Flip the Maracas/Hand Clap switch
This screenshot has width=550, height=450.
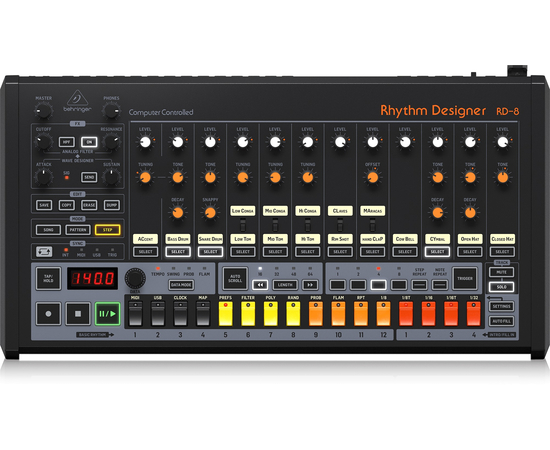pos(373,225)
